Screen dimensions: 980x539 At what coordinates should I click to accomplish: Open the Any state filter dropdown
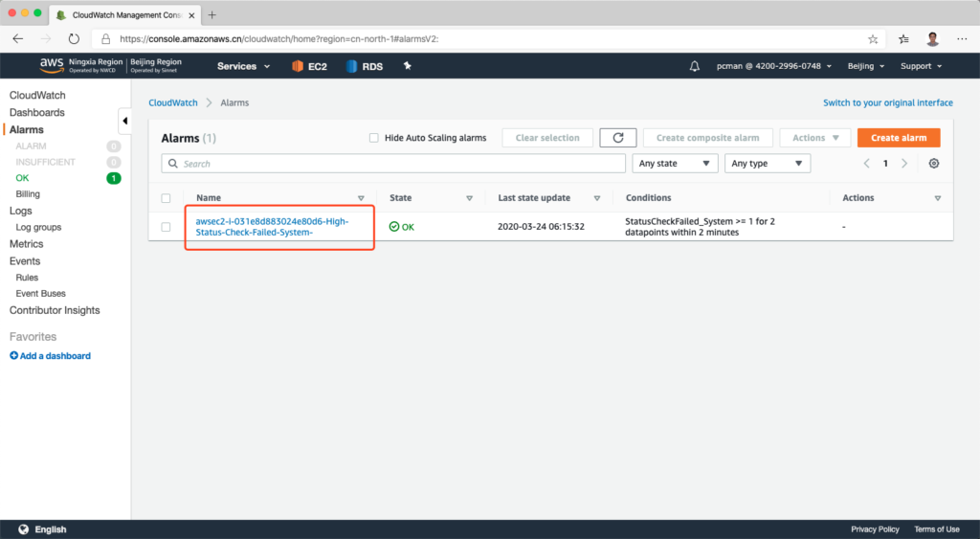click(676, 164)
